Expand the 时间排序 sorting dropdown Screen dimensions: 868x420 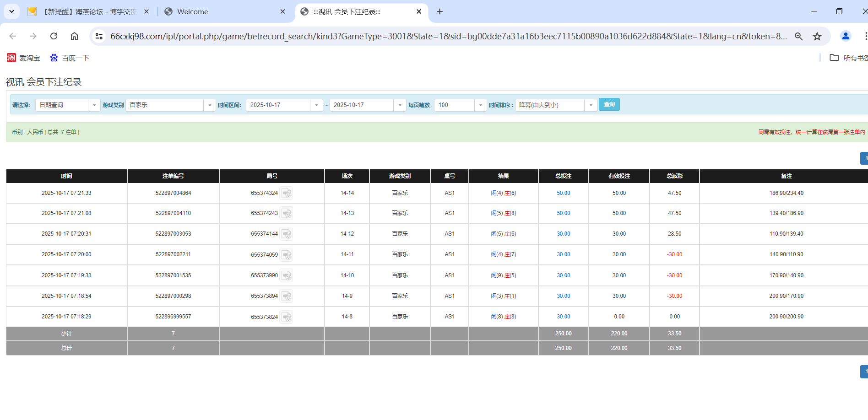coord(591,105)
